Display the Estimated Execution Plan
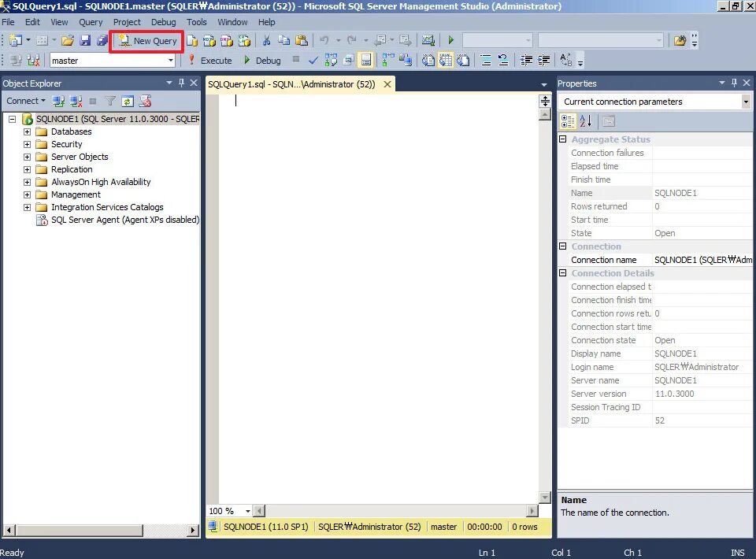The image size is (756, 559). (x=332, y=61)
